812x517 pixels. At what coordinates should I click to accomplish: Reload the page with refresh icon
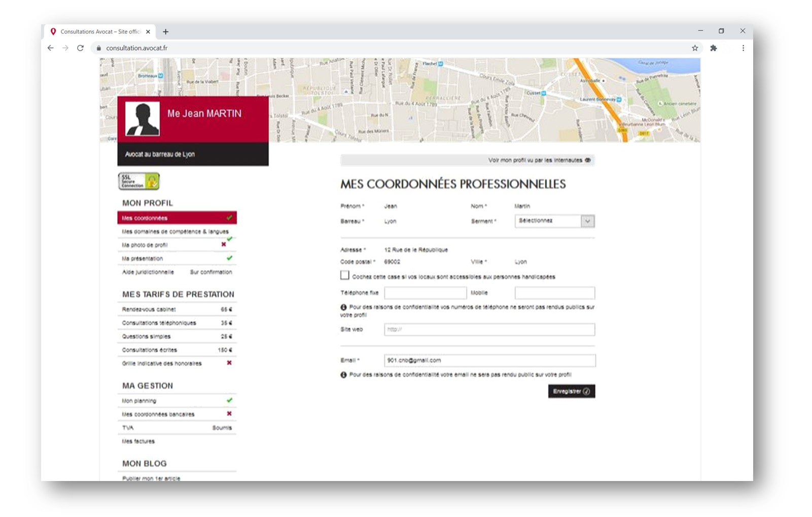(x=80, y=48)
